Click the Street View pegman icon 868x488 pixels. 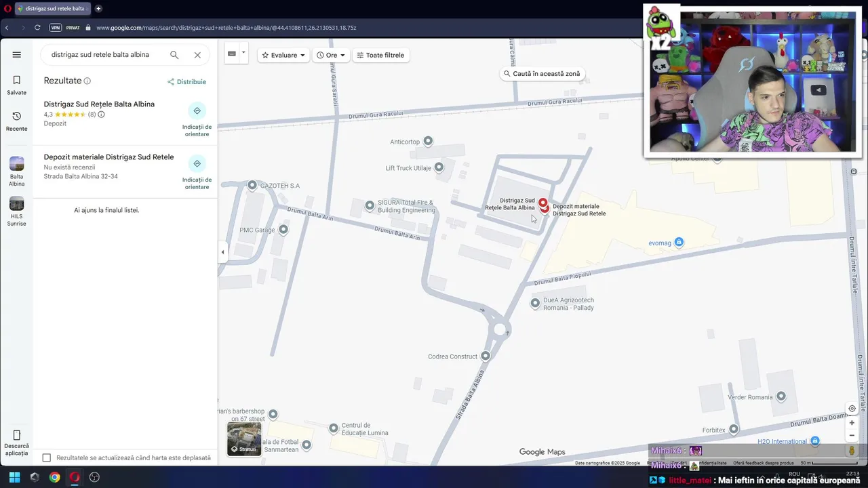tap(852, 451)
